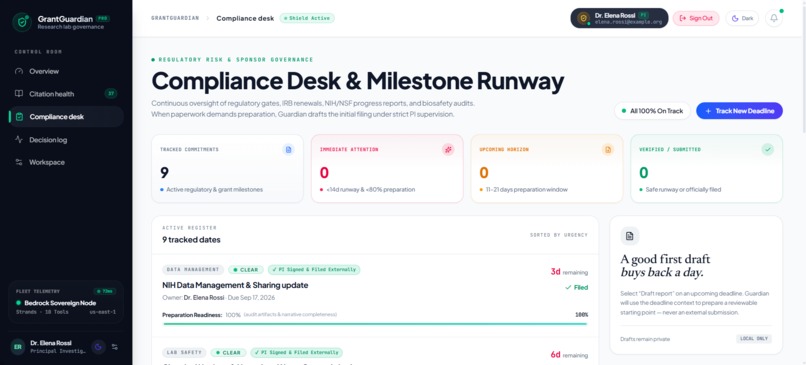
Task: Click the document icon in draft tip card
Action: (x=630, y=236)
